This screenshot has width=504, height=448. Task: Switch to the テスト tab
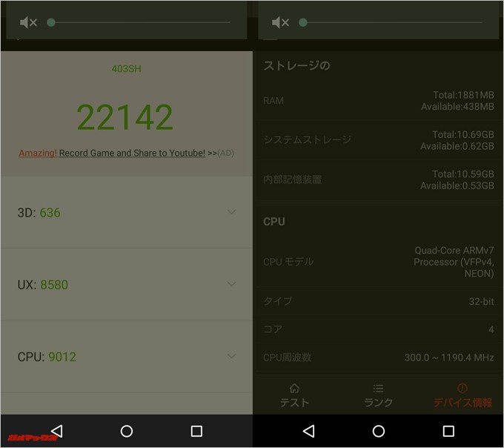point(294,395)
